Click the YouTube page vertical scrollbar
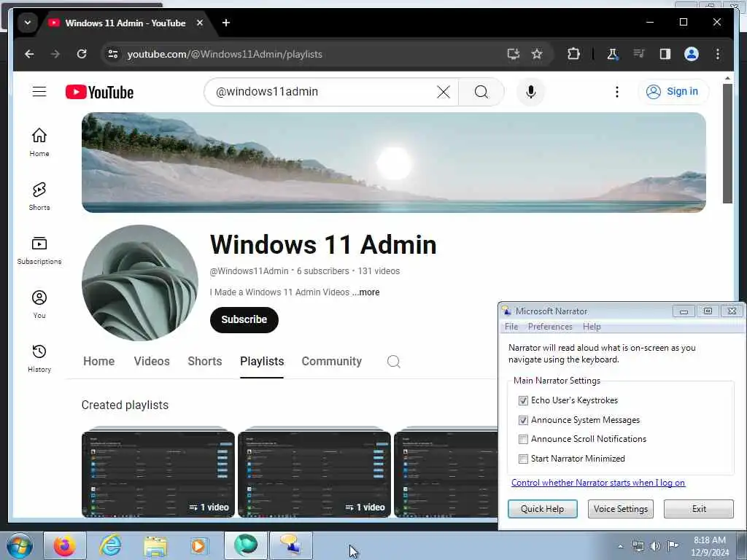Screen dimensions: 747x560 [x=727, y=144]
